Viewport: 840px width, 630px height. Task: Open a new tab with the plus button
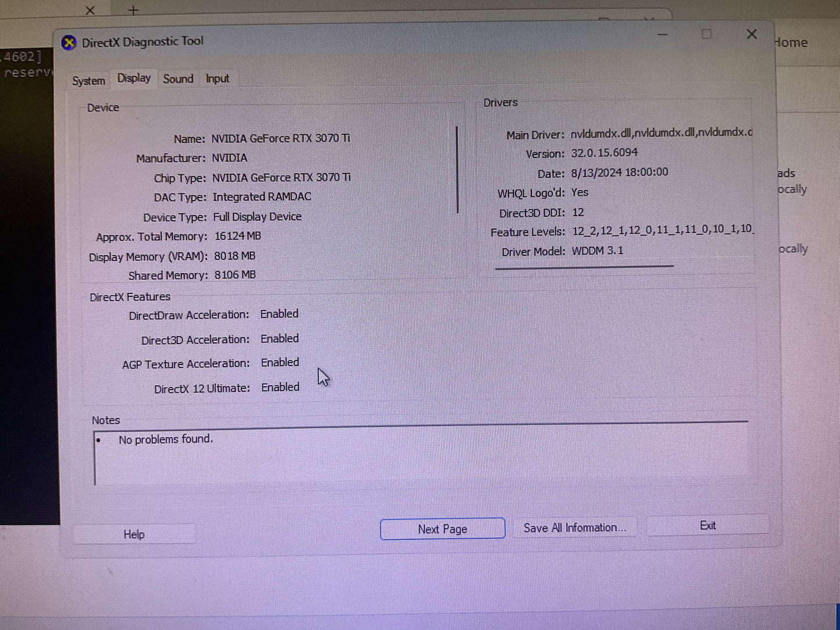pyautogui.click(x=133, y=10)
